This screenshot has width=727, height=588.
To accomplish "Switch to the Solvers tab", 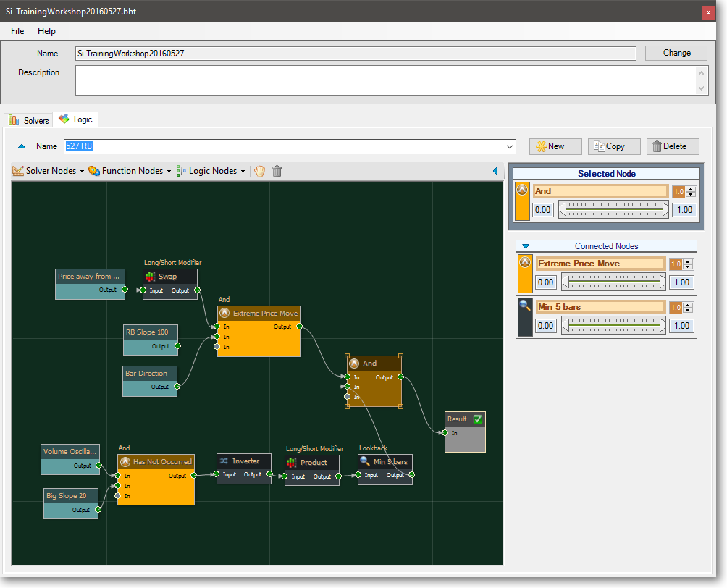I will coord(30,120).
